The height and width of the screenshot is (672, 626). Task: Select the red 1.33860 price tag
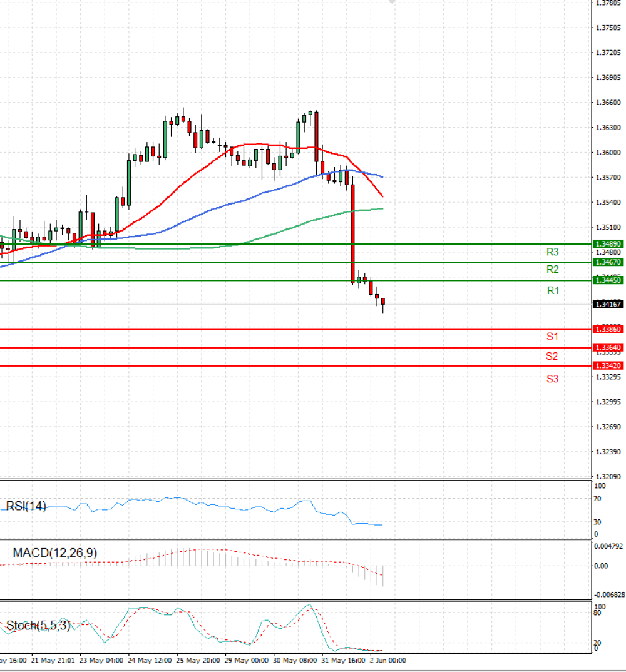[x=608, y=329]
